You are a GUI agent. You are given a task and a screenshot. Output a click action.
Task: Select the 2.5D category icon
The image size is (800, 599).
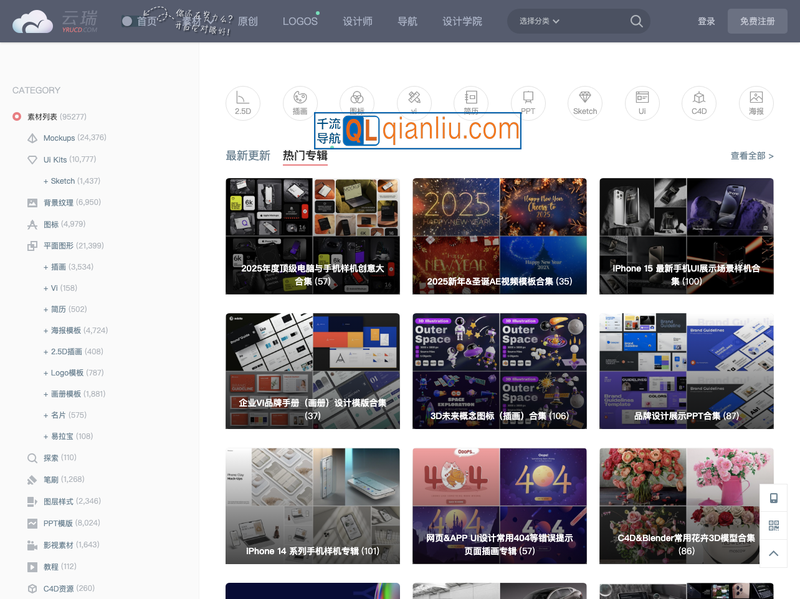pyautogui.click(x=242, y=103)
